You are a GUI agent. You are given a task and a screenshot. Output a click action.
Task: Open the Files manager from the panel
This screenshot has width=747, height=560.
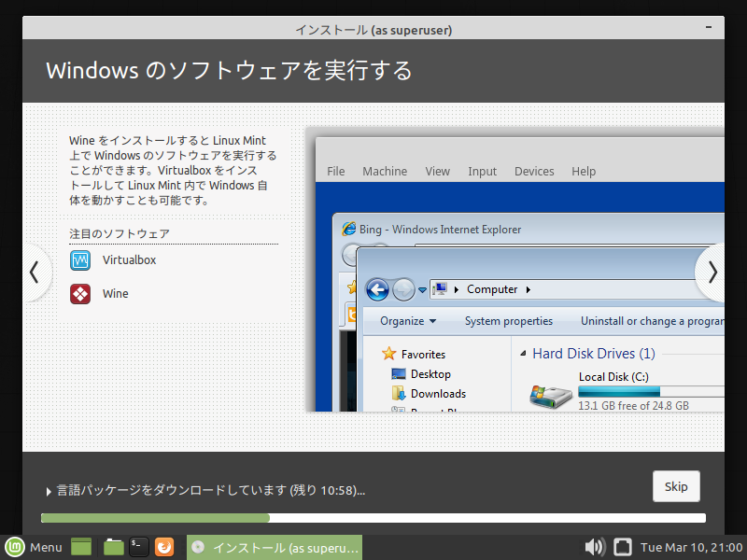tap(114, 547)
